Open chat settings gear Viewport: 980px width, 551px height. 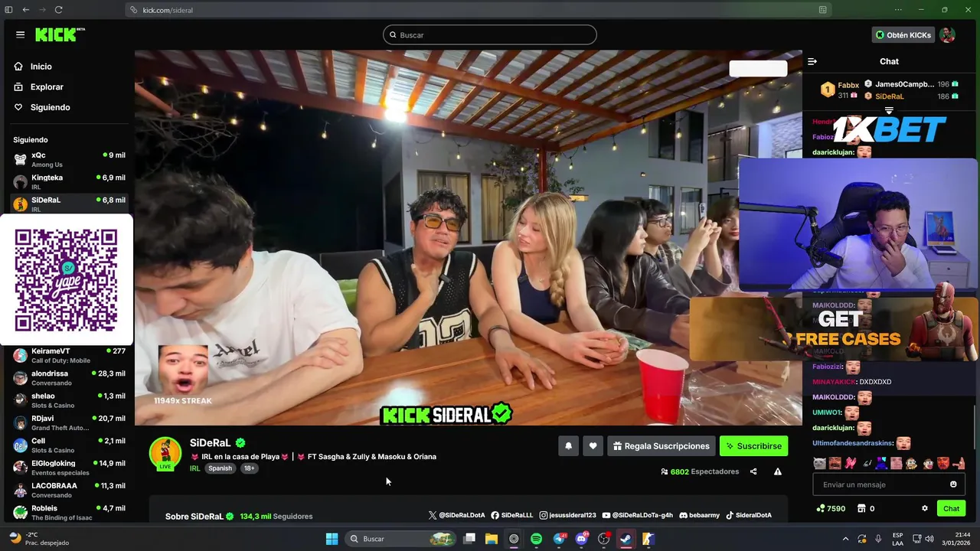click(x=925, y=508)
